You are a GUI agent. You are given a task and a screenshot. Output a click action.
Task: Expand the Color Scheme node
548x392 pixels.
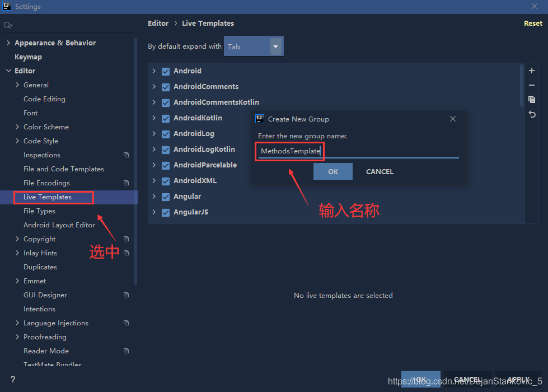17,127
